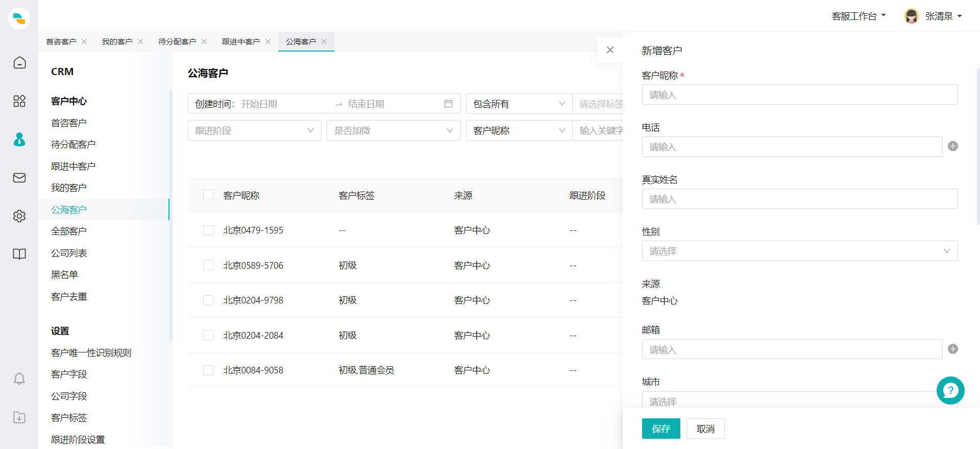The image size is (980, 449).
Task: Close the 待分配客户 tab
Action: (x=204, y=41)
